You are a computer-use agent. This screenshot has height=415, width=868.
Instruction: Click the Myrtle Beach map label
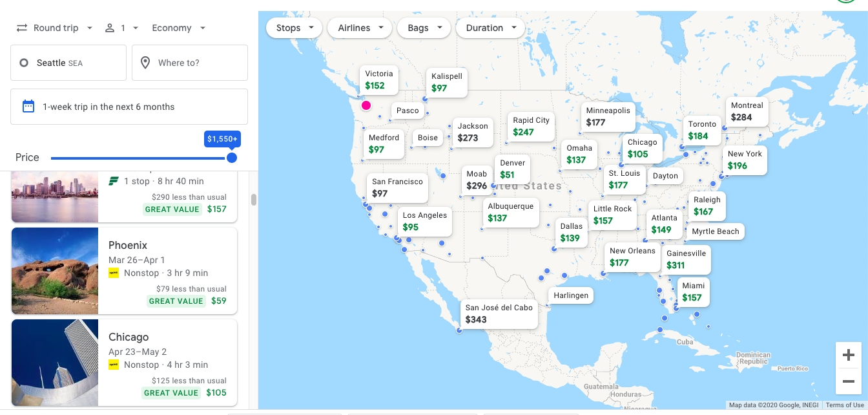click(x=716, y=231)
